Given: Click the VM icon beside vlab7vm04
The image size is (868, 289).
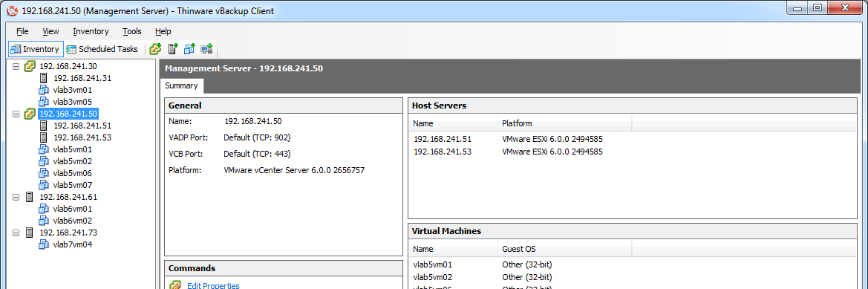Looking at the screenshot, I should click(44, 244).
